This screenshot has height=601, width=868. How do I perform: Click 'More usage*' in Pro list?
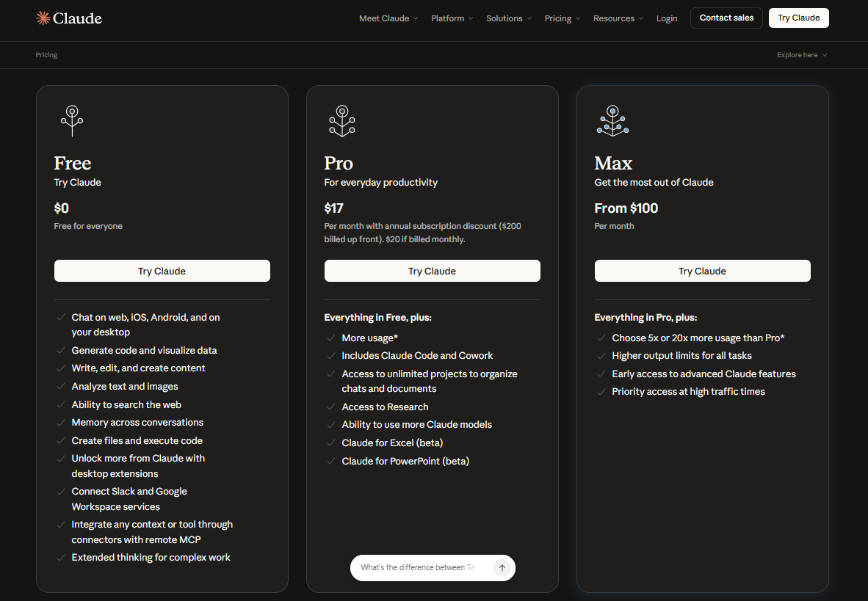370,338
